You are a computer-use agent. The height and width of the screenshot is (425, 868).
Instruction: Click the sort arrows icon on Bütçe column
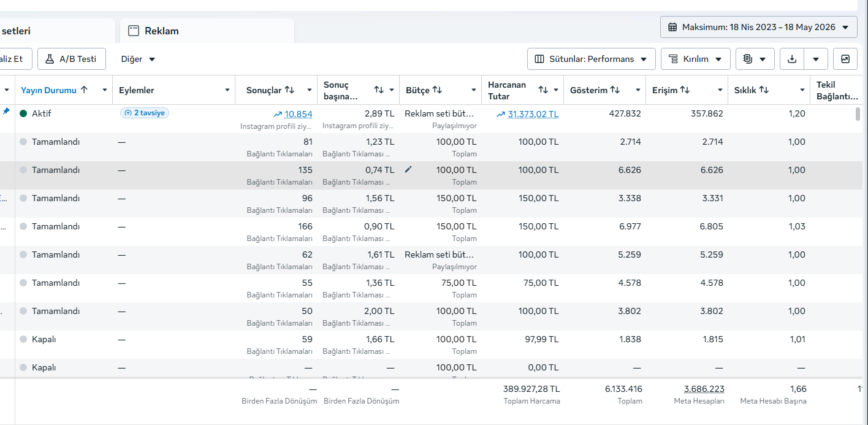437,90
